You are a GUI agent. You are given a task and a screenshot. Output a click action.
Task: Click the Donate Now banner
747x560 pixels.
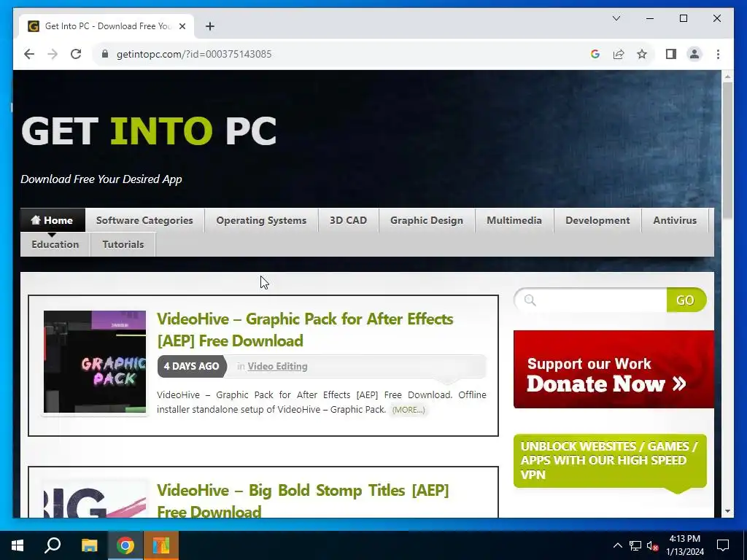pos(614,370)
